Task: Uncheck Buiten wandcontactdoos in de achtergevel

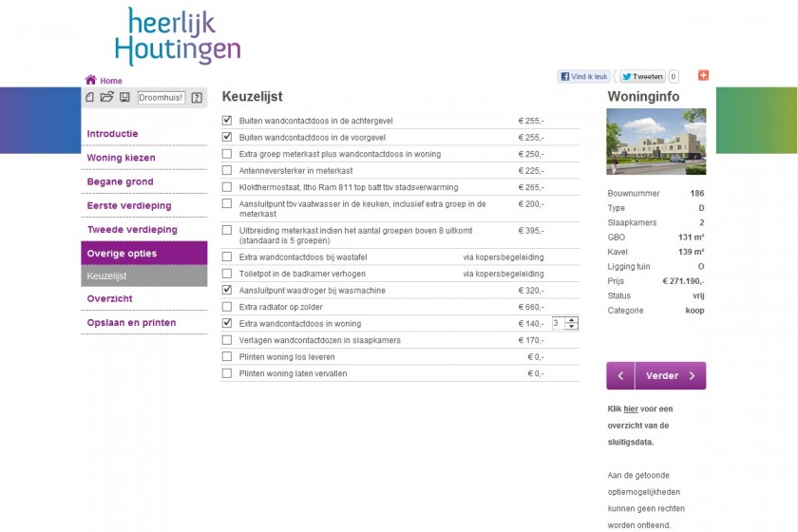Action: pyautogui.click(x=227, y=121)
